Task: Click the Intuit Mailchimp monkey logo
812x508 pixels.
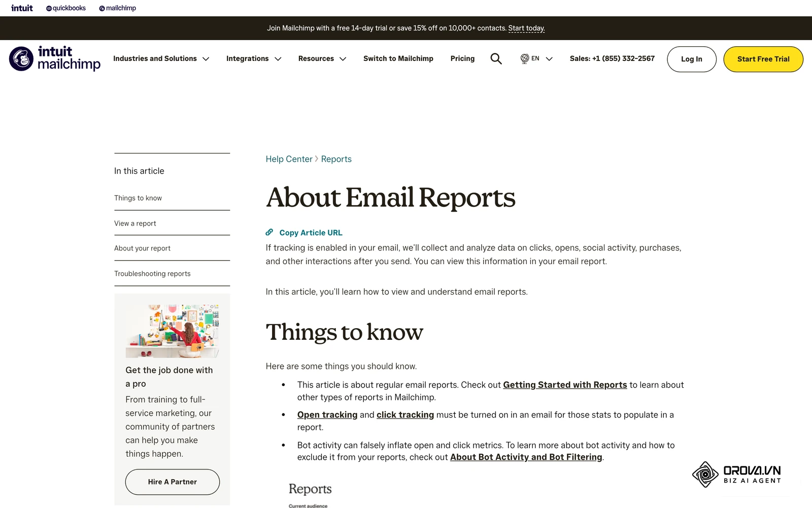Action: pos(55,59)
